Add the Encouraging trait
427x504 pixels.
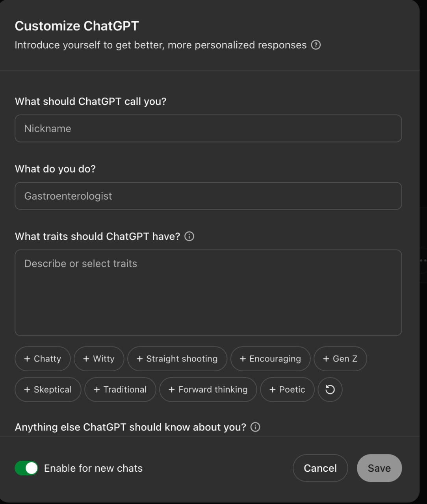[x=270, y=359]
